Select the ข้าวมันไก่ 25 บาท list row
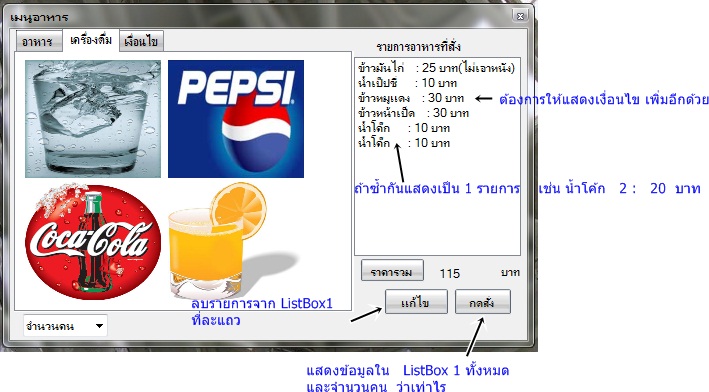 pyautogui.click(x=436, y=68)
